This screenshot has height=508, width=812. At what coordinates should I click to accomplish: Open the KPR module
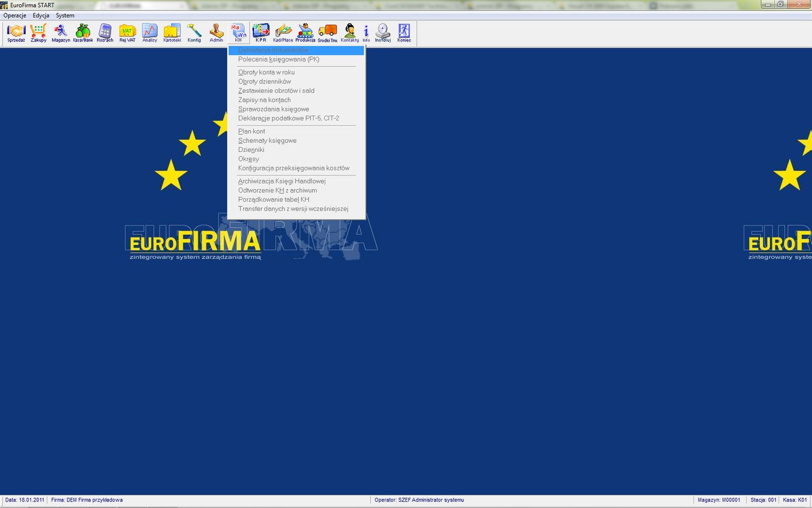[x=261, y=33]
